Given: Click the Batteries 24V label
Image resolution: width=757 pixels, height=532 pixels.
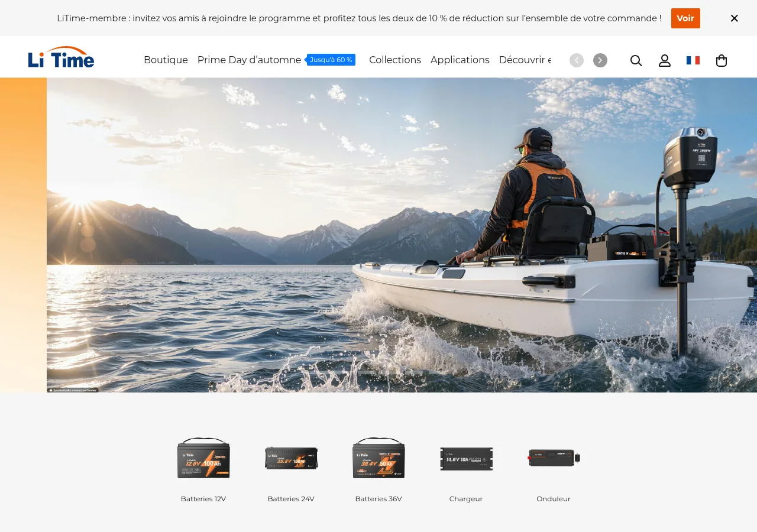Looking at the screenshot, I should 291,499.
